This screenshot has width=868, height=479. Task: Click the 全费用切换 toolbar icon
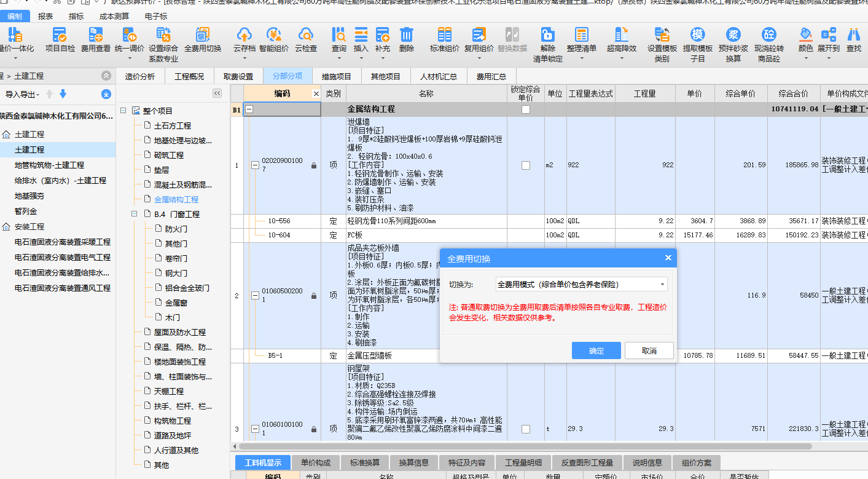(203, 40)
